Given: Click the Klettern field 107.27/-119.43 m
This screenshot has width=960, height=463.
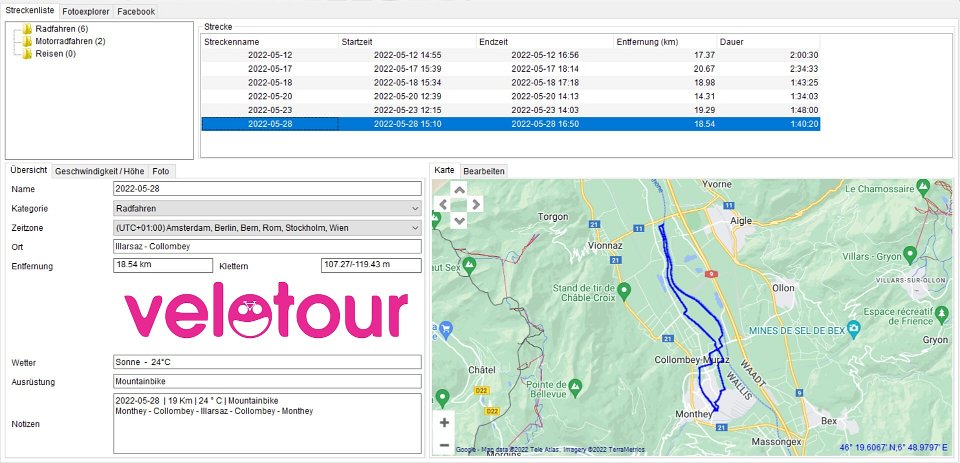Looking at the screenshot, I should point(371,265).
